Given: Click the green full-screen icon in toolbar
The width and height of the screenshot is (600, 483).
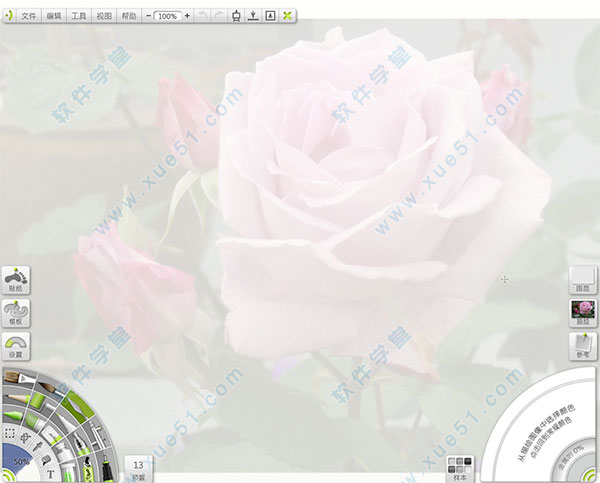Looking at the screenshot, I should pyautogui.click(x=288, y=16).
